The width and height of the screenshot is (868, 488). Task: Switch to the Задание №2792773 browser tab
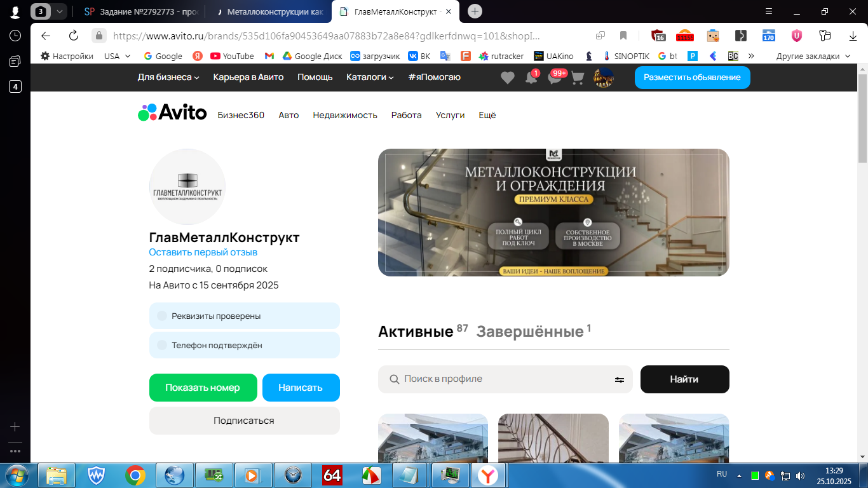point(142,11)
